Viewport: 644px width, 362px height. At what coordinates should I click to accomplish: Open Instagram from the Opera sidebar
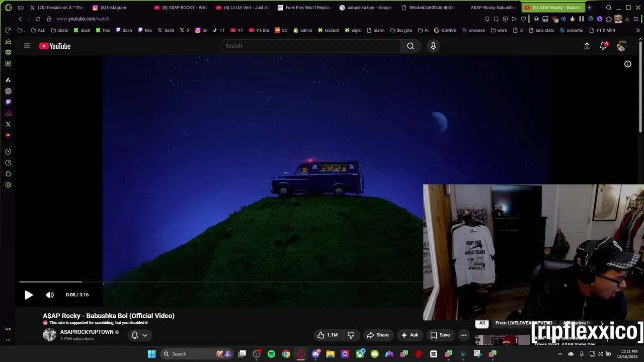click(x=8, y=113)
